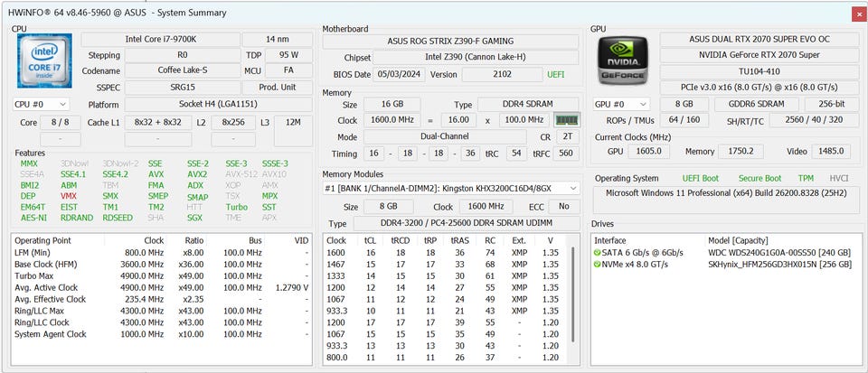This screenshot has width=868, height=373.
Task: Expand the memory module selection dropdown
Action: (x=451, y=189)
